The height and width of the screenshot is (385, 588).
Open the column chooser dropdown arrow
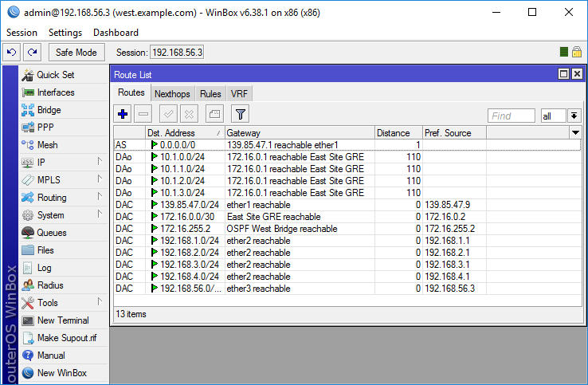[x=575, y=132]
